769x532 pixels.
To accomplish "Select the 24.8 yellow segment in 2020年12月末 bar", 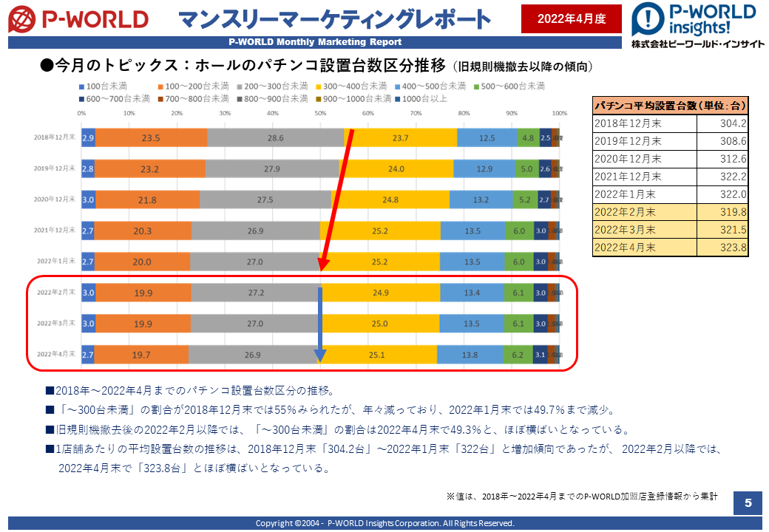I will pyautogui.click(x=390, y=199).
